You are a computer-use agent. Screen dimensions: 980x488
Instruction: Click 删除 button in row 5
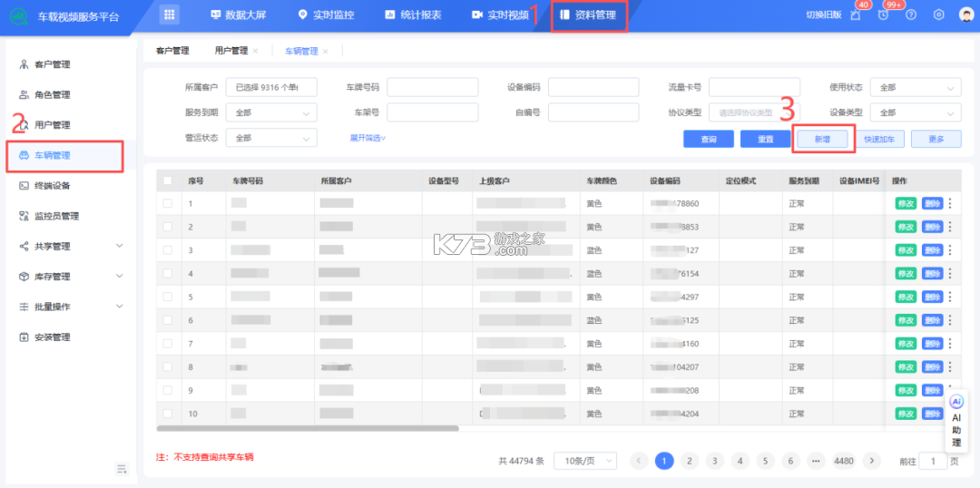tap(932, 297)
